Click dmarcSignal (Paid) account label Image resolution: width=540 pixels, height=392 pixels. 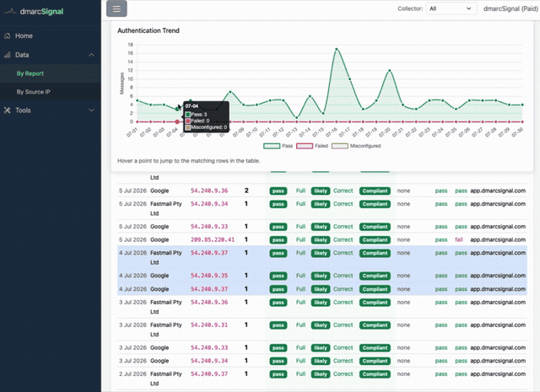[510, 8]
